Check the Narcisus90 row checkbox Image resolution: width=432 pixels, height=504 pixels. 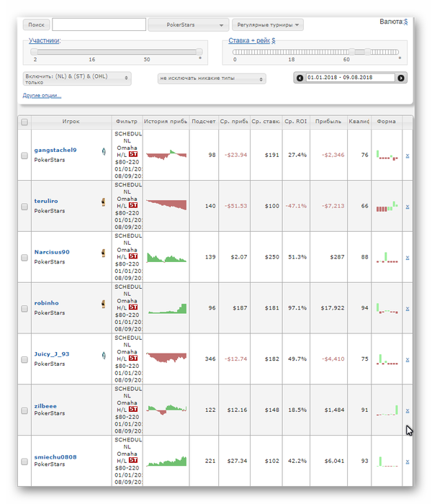(x=24, y=258)
